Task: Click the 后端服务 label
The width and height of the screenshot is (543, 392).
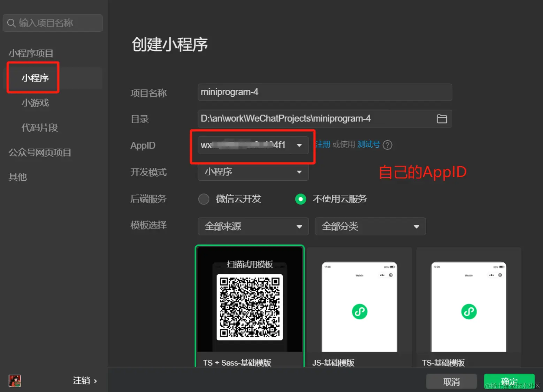Action: pos(148,199)
